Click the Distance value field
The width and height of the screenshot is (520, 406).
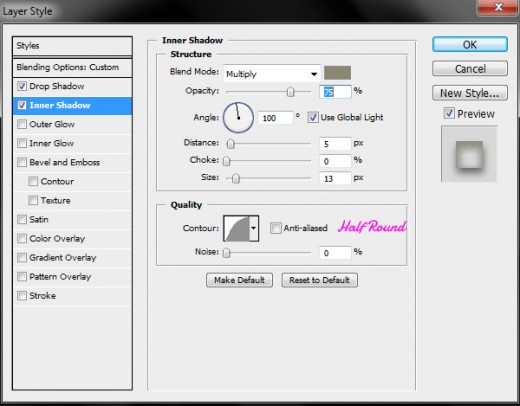pyautogui.click(x=335, y=144)
